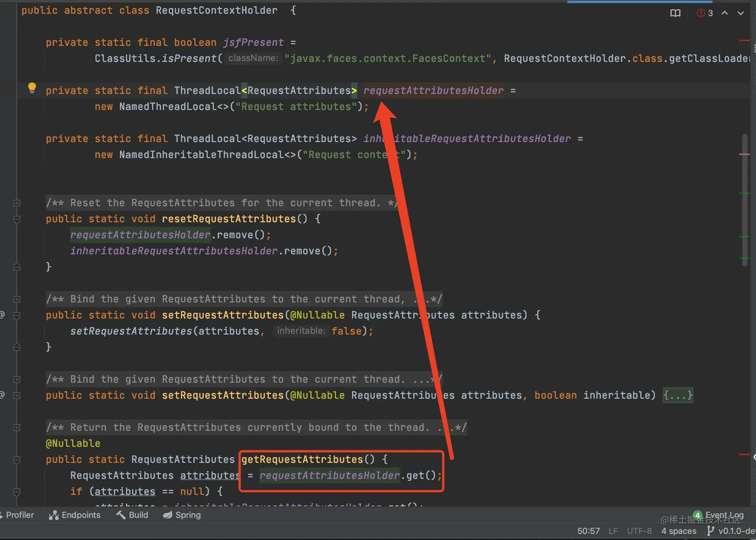Click the Spring leaf icon
756x540 pixels.
click(167, 515)
